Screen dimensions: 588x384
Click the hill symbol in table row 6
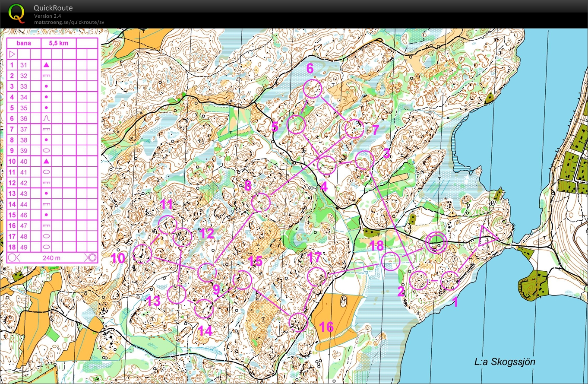tap(46, 118)
